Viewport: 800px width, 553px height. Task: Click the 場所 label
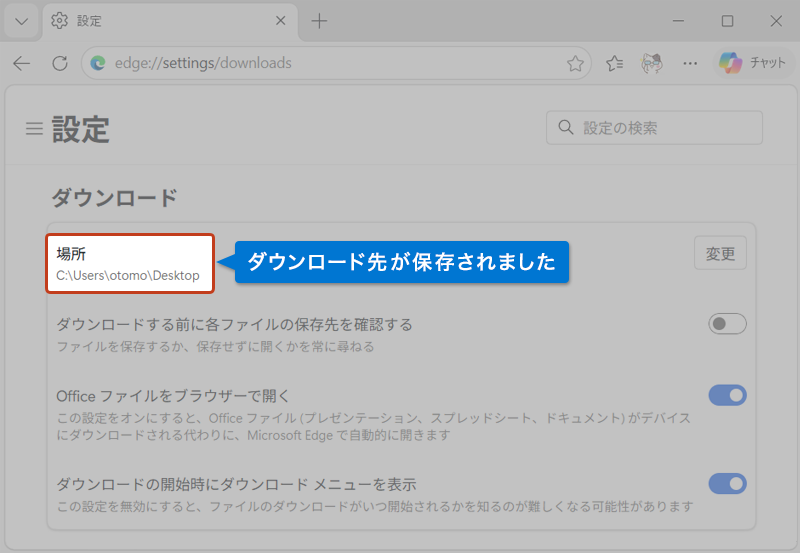71,254
